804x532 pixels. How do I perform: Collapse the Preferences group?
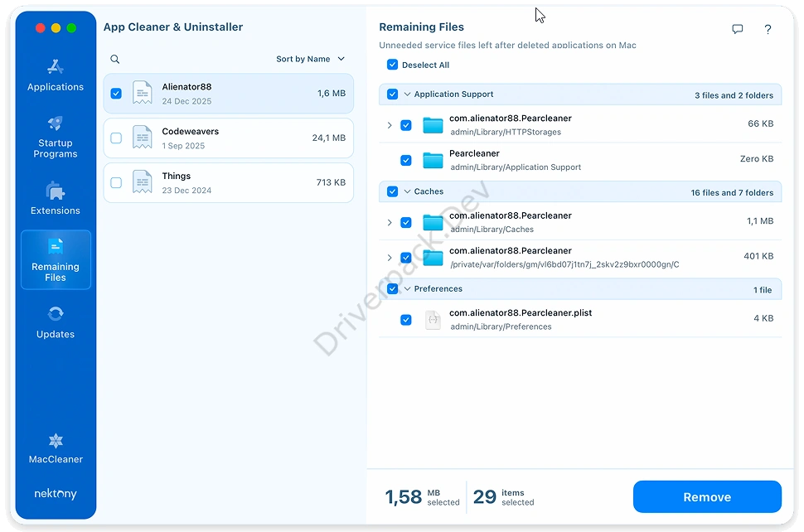[407, 288]
